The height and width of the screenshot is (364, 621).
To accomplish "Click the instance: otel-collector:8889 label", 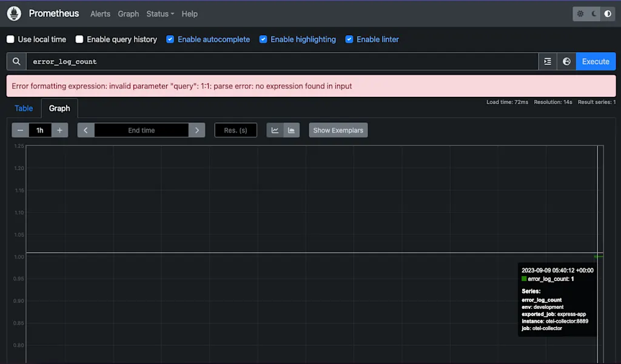I will 555,321.
